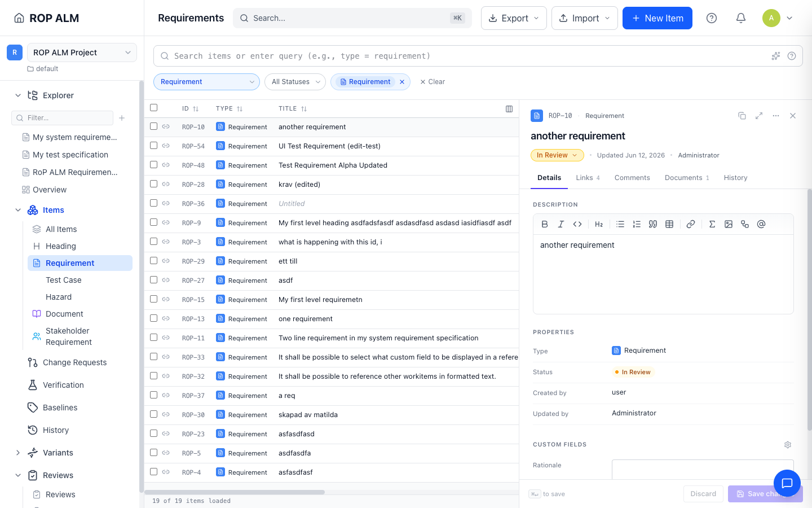Collapse the Items tree node
This screenshot has width=812, height=508.
(18, 210)
